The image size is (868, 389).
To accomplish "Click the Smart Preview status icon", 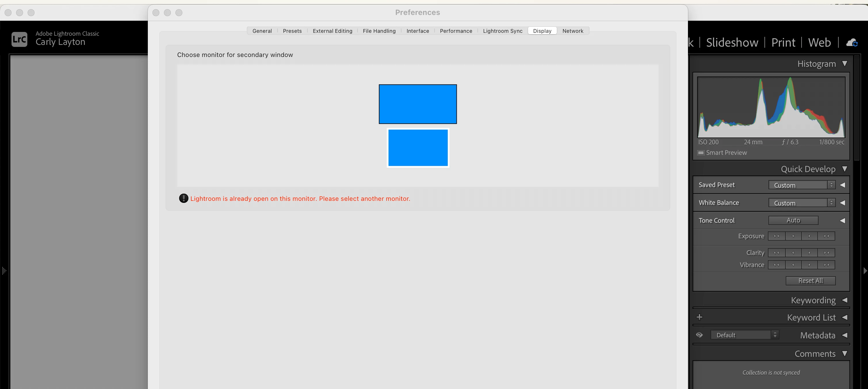I will click(701, 153).
